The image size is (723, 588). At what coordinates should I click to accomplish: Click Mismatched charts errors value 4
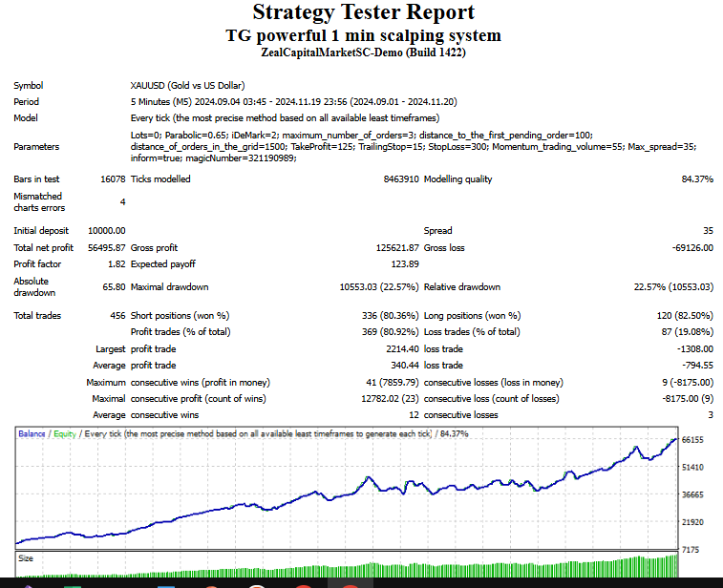tap(122, 201)
